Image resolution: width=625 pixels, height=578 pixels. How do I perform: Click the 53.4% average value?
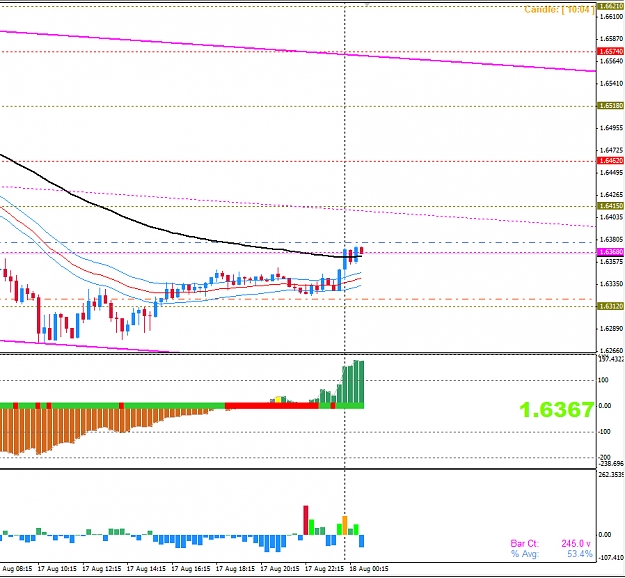tap(580, 554)
